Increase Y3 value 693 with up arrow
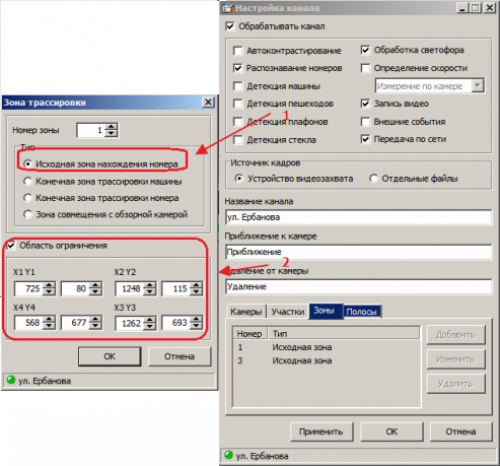Screen dimensions: 500x466 point(196,319)
